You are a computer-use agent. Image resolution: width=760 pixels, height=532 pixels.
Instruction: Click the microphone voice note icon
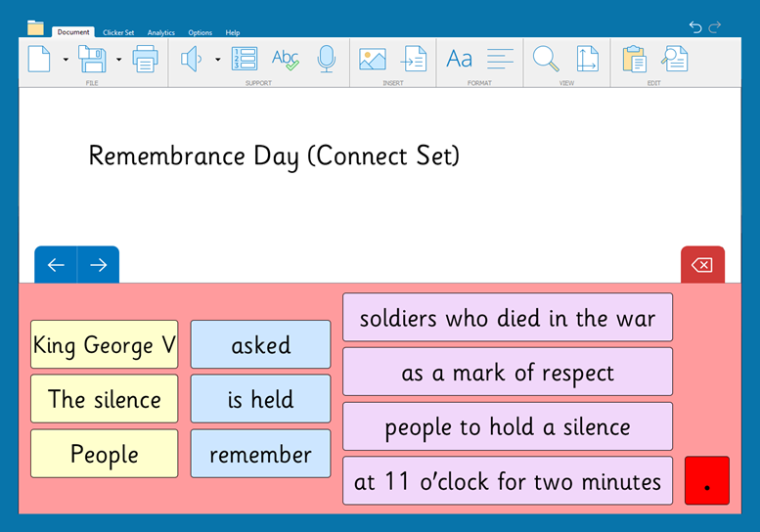(327, 60)
